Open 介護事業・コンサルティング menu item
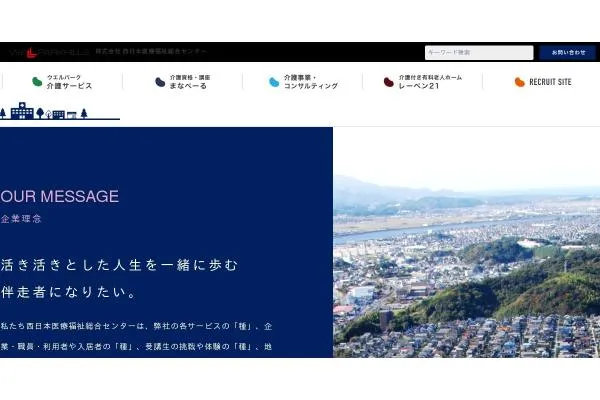Image resolution: width=600 pixels, height=400 pixels. tap(304, 82)
